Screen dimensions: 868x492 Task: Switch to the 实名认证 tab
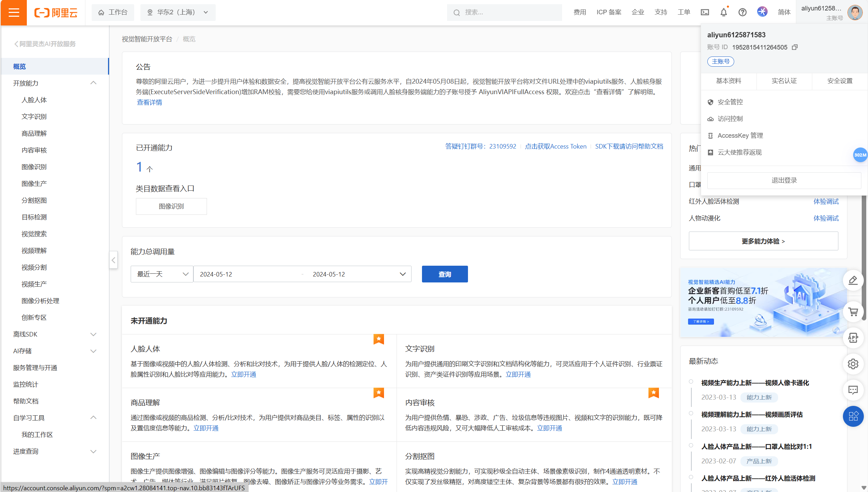pyautogui.click(x=784, y=81)
